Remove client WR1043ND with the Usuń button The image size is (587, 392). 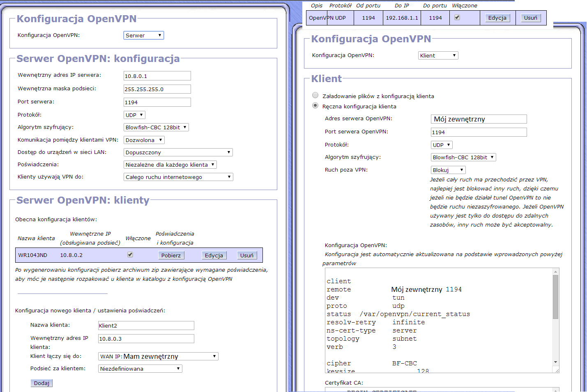click(247, 255)
